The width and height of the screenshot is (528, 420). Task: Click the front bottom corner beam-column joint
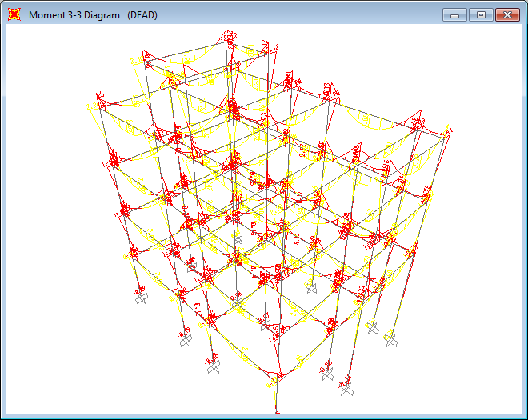pos(277,374)
